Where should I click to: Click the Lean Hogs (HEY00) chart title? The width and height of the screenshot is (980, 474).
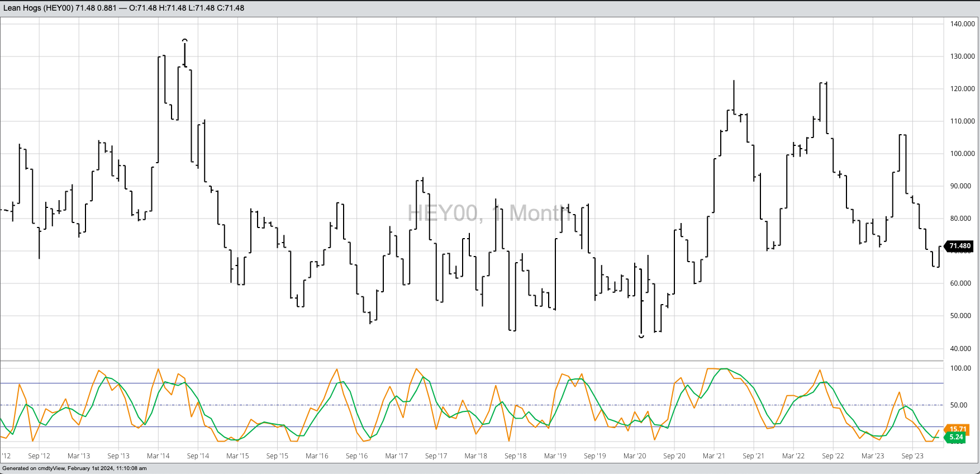click(38, 8)
